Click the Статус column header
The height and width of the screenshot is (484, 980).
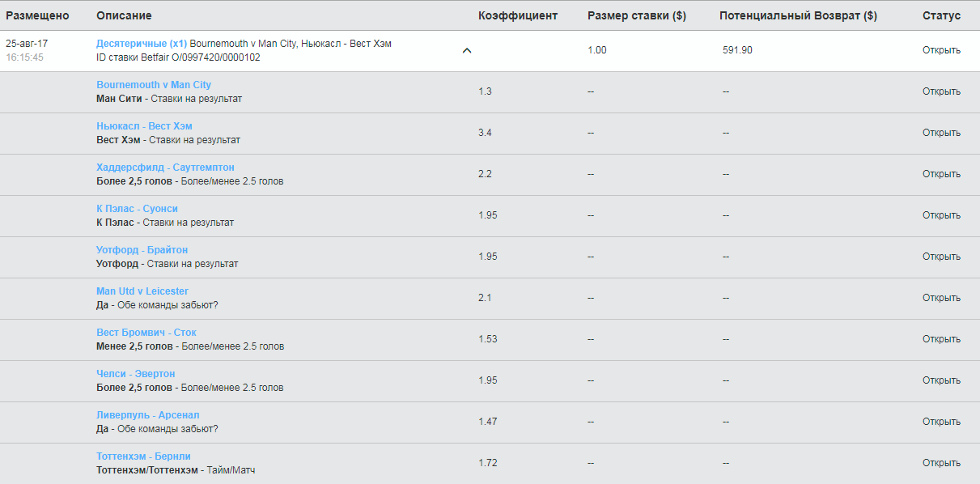(941, 15)
